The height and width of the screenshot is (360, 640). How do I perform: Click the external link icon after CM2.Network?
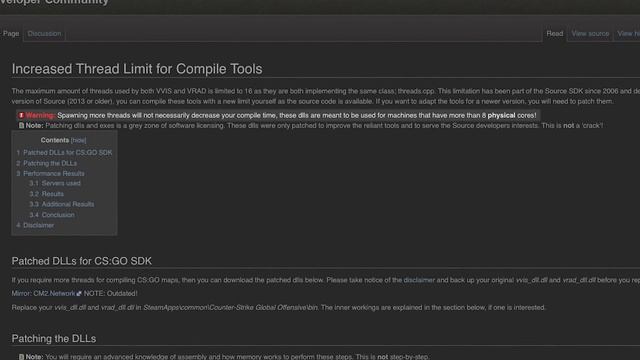[x=79, y=293]
